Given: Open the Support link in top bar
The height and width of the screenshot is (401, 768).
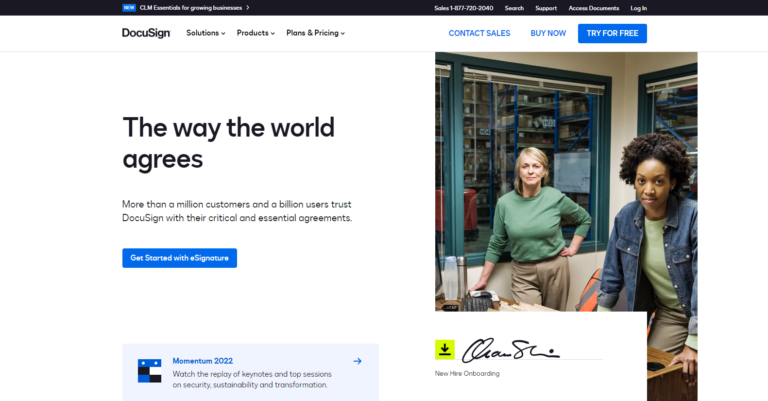Looking at the screenshot, I should (546, 8).
